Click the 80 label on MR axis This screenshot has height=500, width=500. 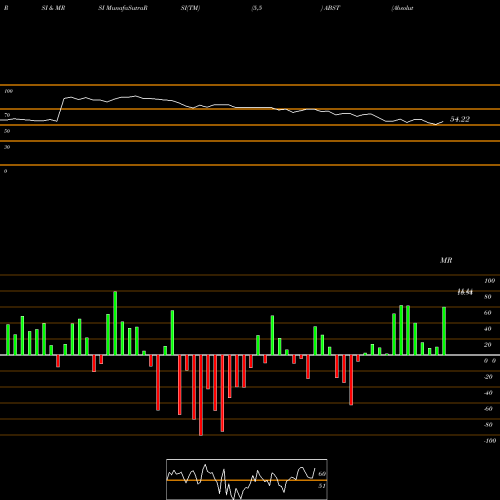[488, 297]
